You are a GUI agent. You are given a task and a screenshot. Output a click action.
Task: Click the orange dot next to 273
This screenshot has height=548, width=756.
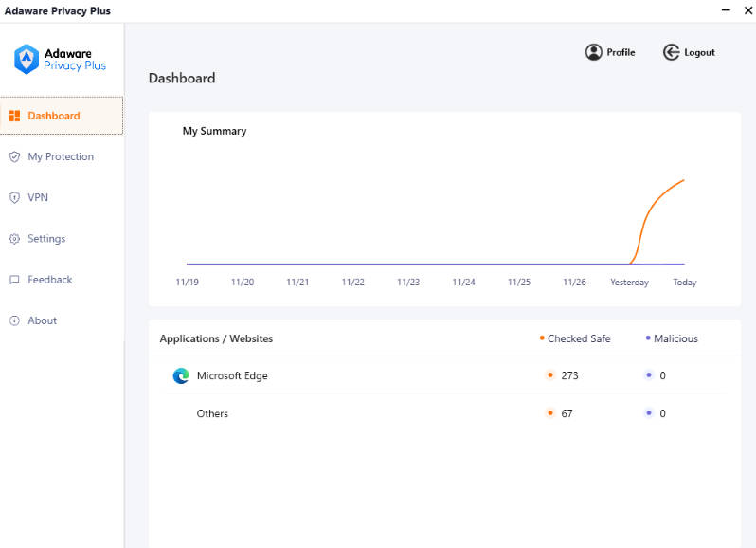[x=550, y=374]
